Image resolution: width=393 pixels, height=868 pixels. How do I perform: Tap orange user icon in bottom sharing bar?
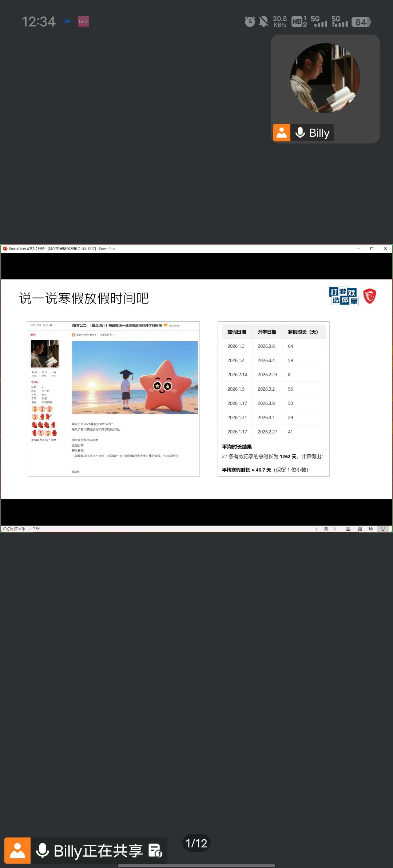pos(17,851)
